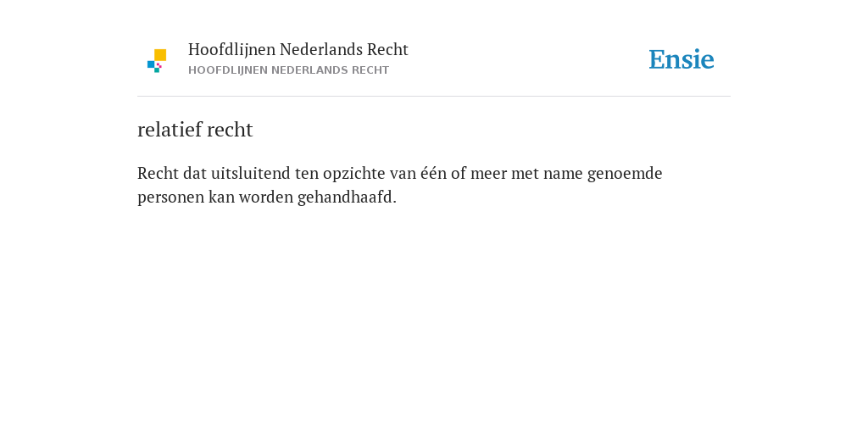Open the Ensie brand logo
This screenshot has width=868, height=434.
click(x=682, y=59)
